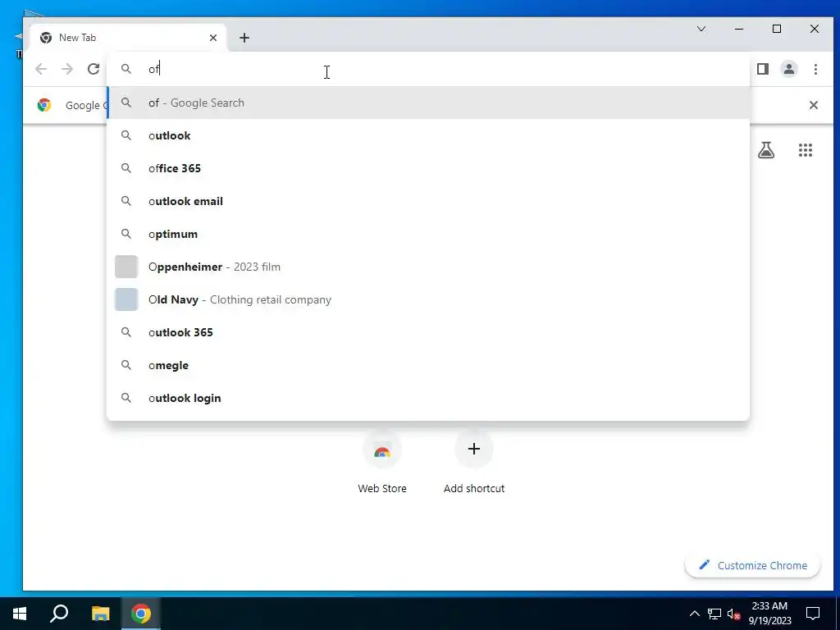The height and width of the screenshot is (630, 840).
Task: Click the Customize Chrome button
Action: (753, 566)
